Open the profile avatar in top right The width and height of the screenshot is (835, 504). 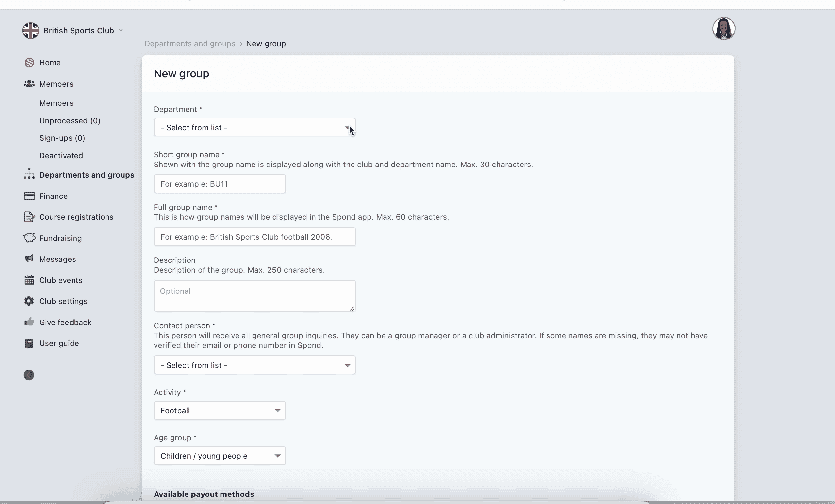(724, 28)
